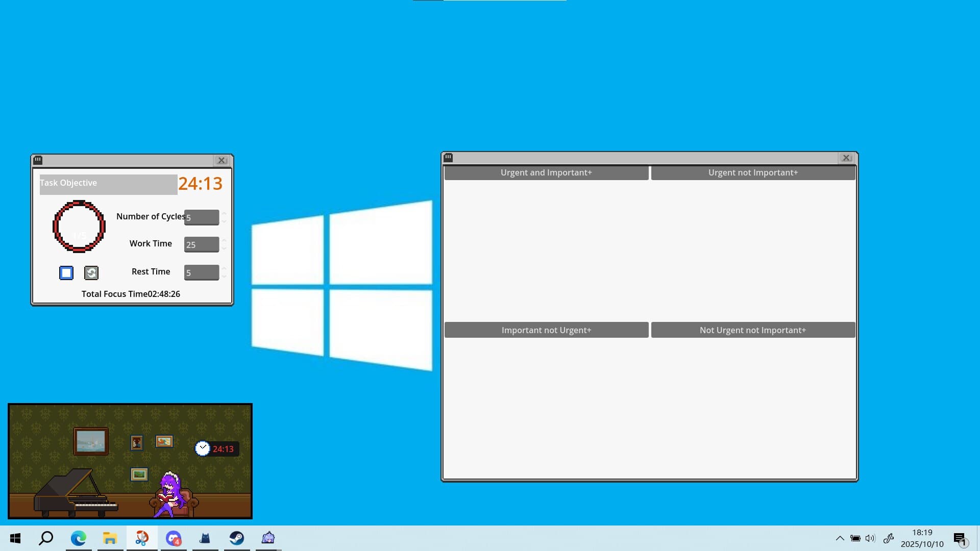Decrease the Work Time value
Viewport: 980px width, 551px height.
[224, 248]
